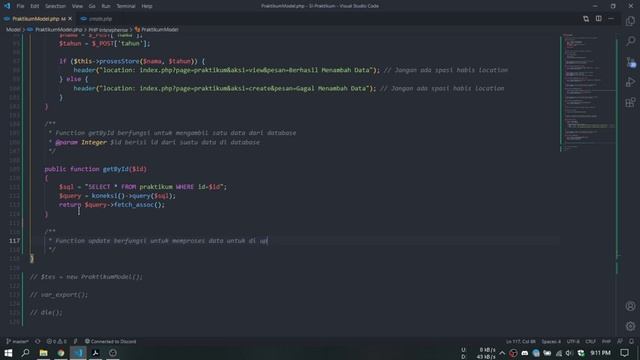
Task: Open Google Chrome from taskbar
Action: [61, 353]
